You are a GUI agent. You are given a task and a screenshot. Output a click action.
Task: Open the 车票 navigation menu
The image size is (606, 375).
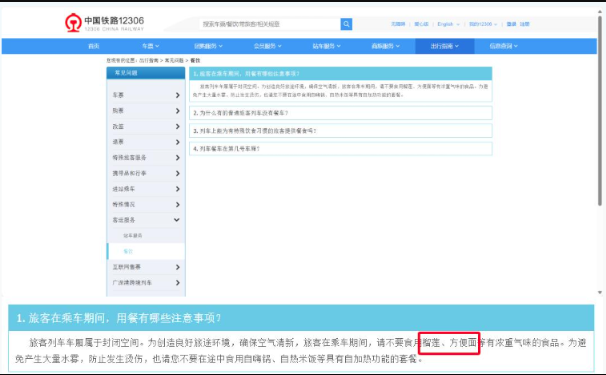pyautogui.click(x=150, y=46)
